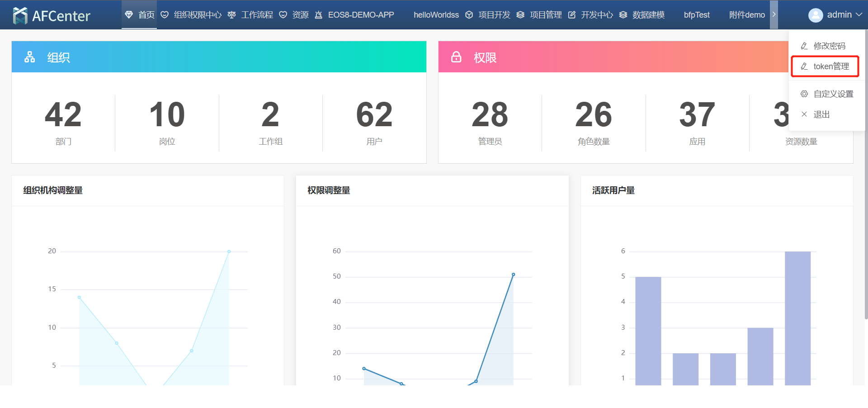
Task: Select token管理 from user menu
Action: click(830, 66)
